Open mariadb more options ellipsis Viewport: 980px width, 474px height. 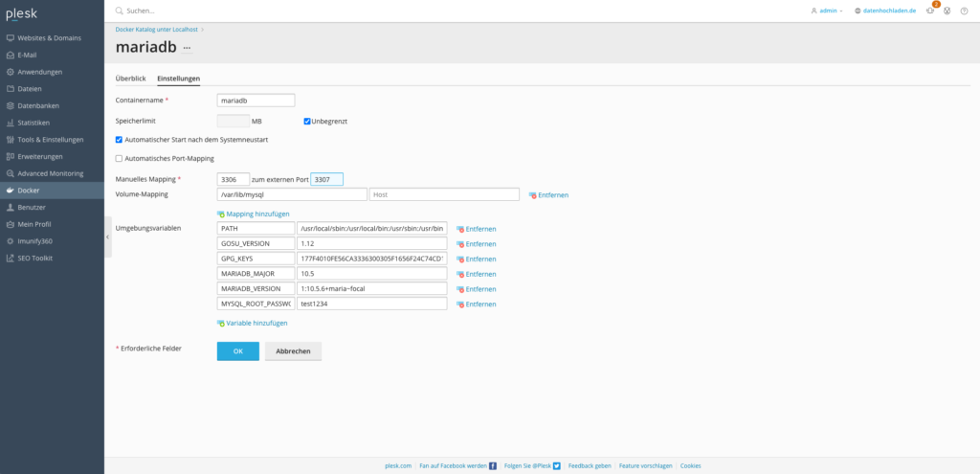pyautogui.click(x=187, y=48)
